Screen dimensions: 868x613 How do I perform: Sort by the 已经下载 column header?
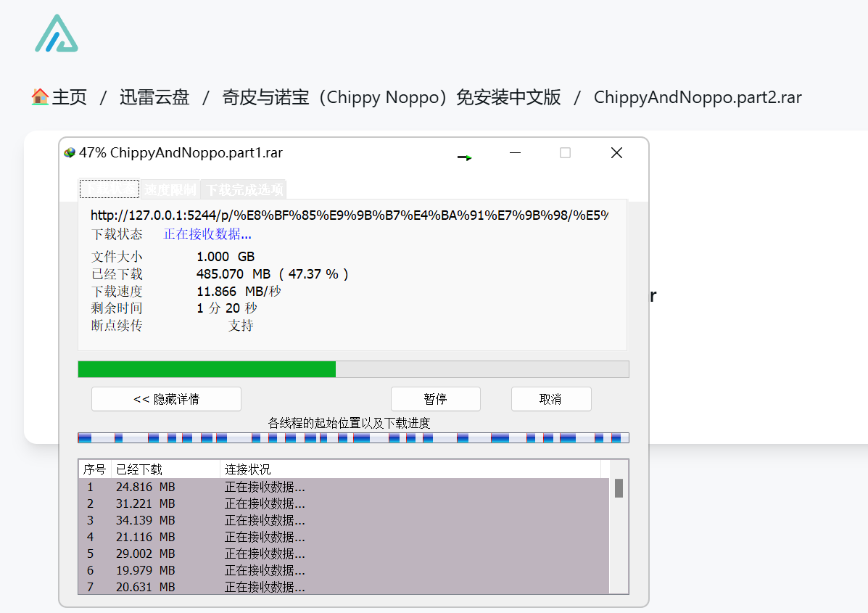tap(165, 469)
